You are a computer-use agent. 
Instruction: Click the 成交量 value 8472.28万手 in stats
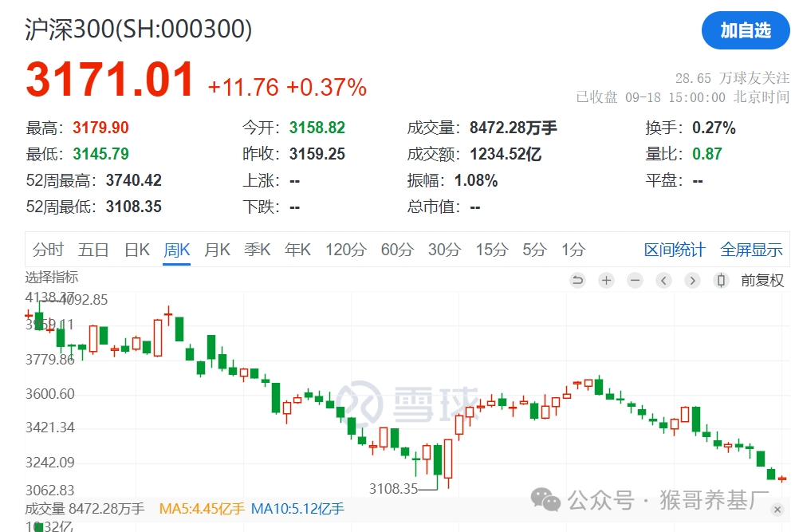click(513, 128)
